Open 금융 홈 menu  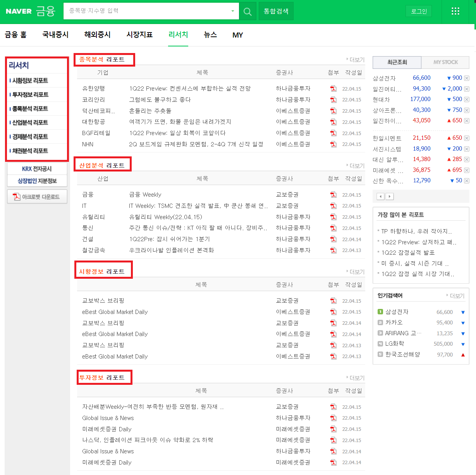pyautogui.click(x=15, y=35)
